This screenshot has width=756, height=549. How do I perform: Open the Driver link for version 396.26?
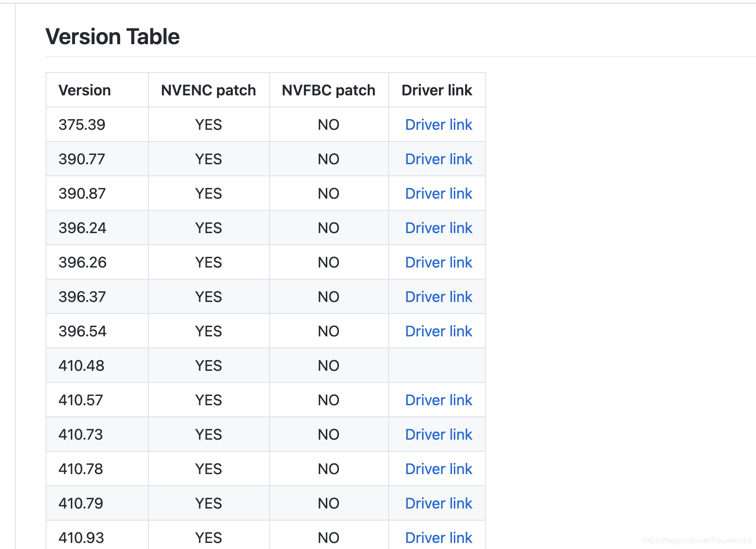coord(439,262)
